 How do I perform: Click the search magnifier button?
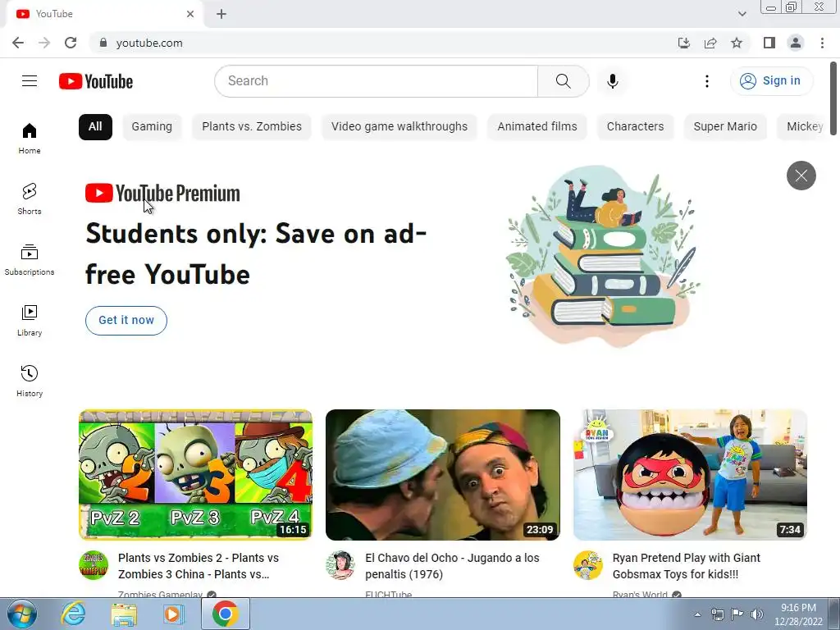tap(563, 81)
